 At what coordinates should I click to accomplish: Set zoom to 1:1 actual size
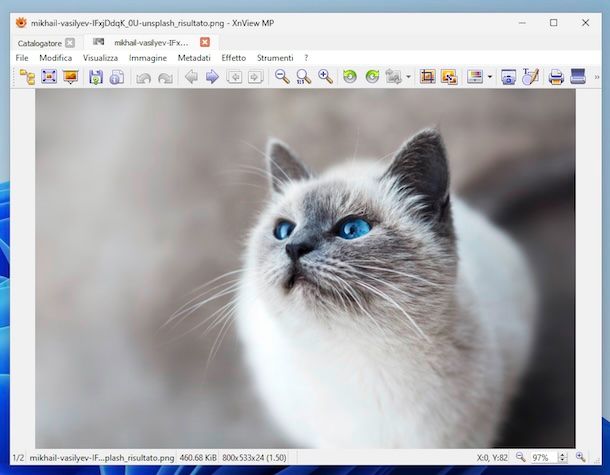303,77
